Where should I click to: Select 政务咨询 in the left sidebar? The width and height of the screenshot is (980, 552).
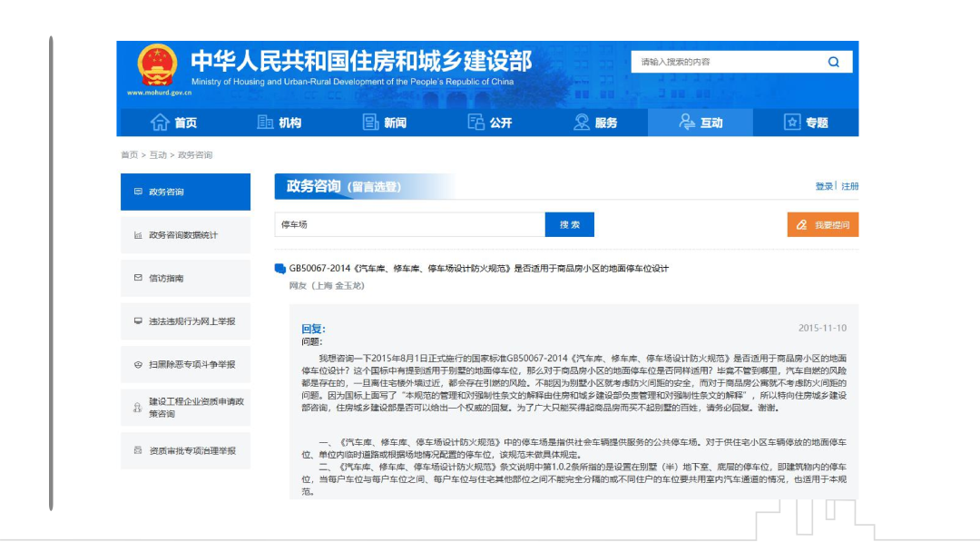(x=185, y=192)
